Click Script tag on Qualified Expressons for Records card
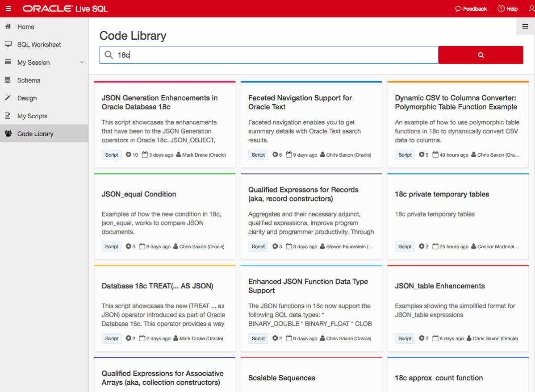Image resolution: width=535 pixels, height=392 pixels. pos(258,246)
